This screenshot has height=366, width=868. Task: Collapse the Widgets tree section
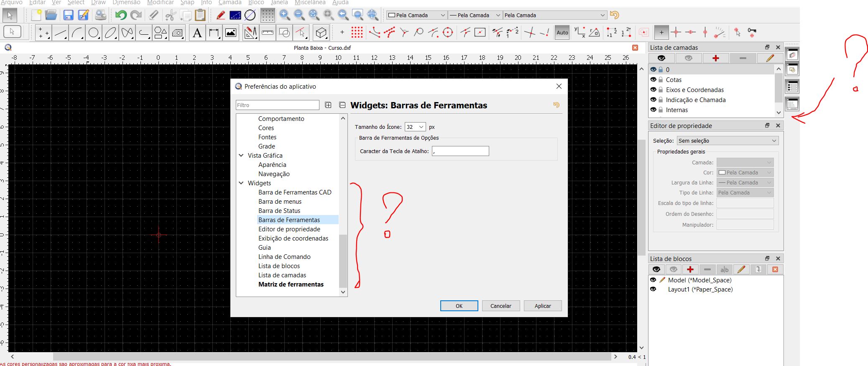click(241, 183)
